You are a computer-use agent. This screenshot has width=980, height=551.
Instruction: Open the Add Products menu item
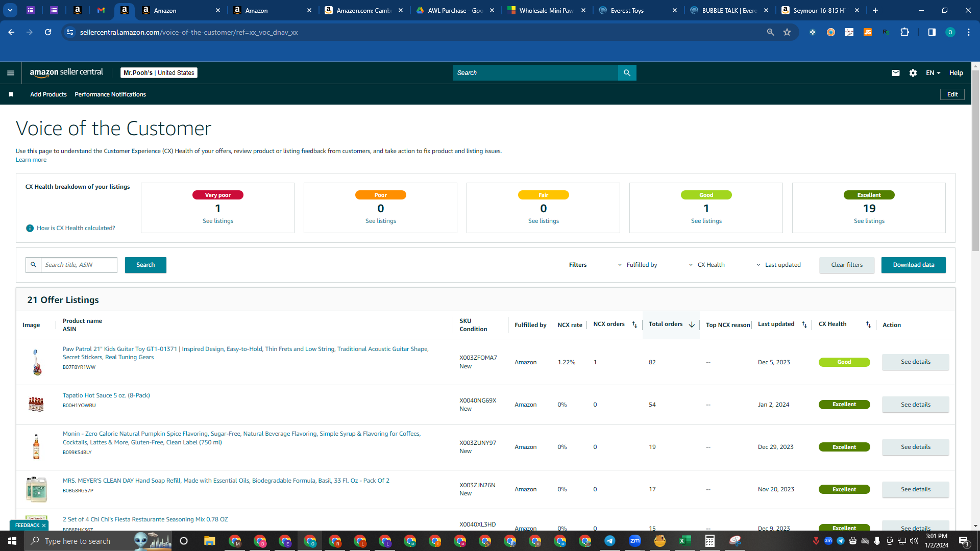click(x=48, y=94)
